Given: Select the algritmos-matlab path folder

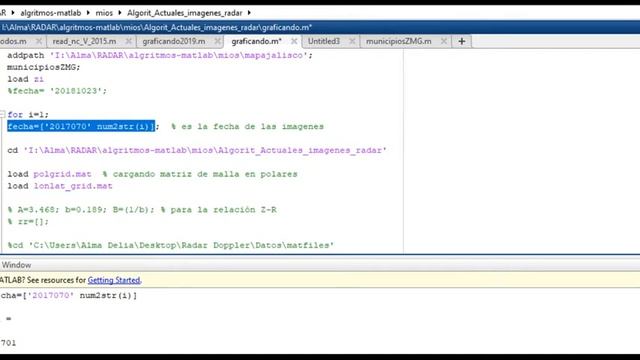Looking at the screenshot, I should (x=51, y=13).
